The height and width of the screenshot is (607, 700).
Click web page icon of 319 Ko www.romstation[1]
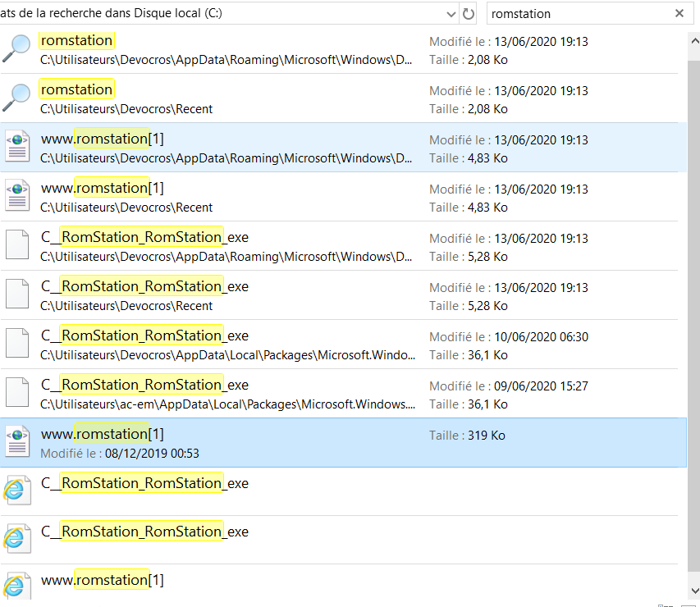click(17, 441)
